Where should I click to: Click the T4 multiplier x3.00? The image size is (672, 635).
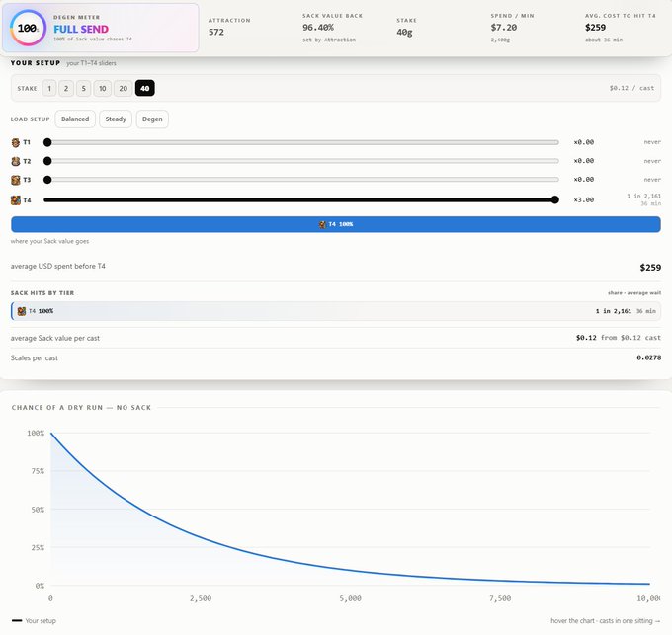[584, 199]
